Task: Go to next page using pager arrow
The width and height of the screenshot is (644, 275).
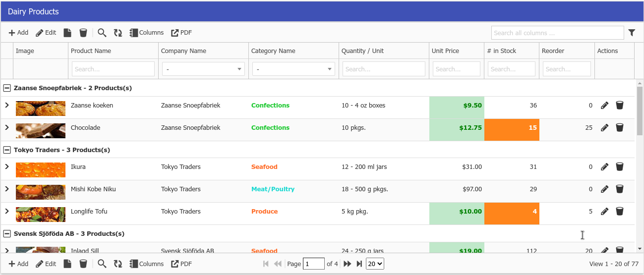Action: pyautogui.click(x=347, y=264)
